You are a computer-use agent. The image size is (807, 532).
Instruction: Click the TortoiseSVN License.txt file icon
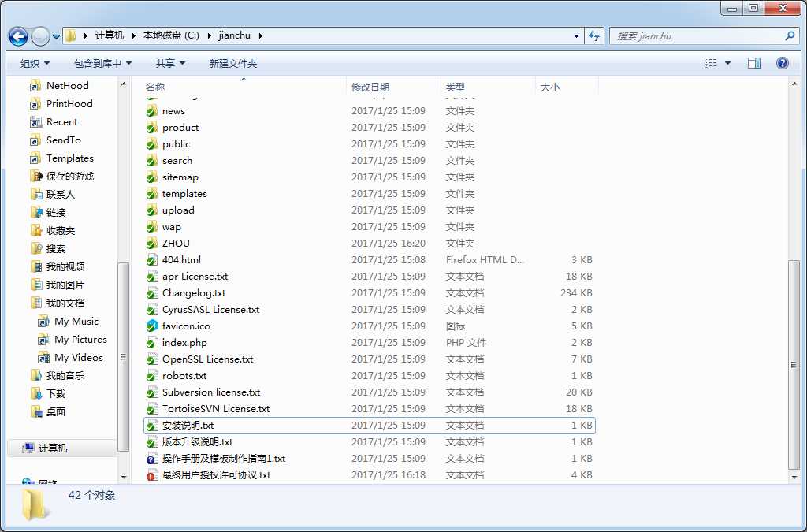151,409
